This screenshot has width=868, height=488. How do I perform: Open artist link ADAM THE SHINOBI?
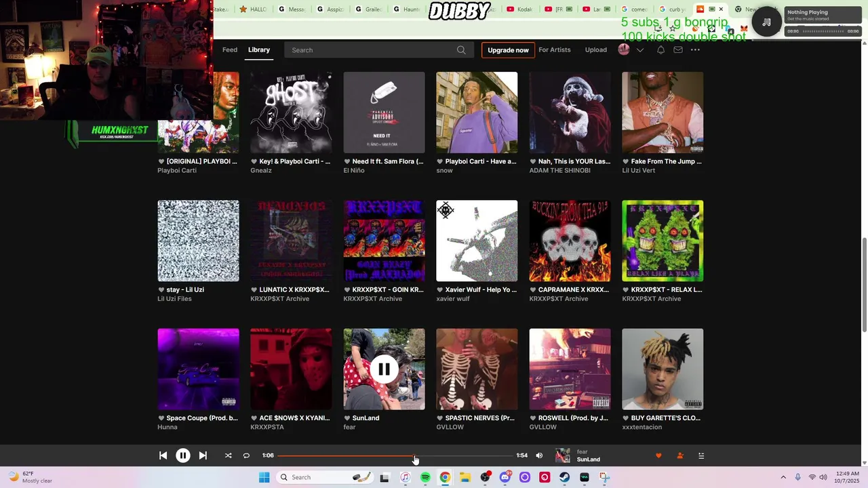[559, 170]
